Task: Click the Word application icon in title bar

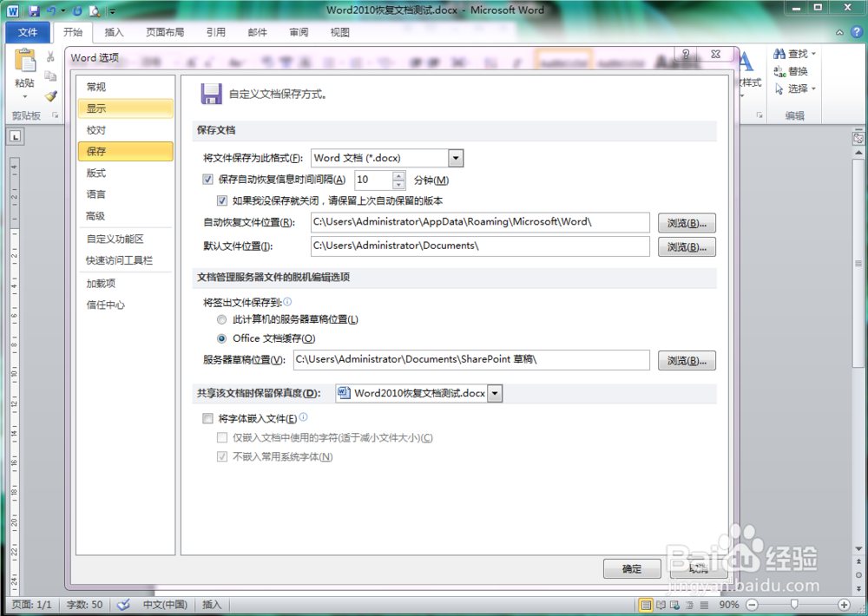Action: pos(13,10)
